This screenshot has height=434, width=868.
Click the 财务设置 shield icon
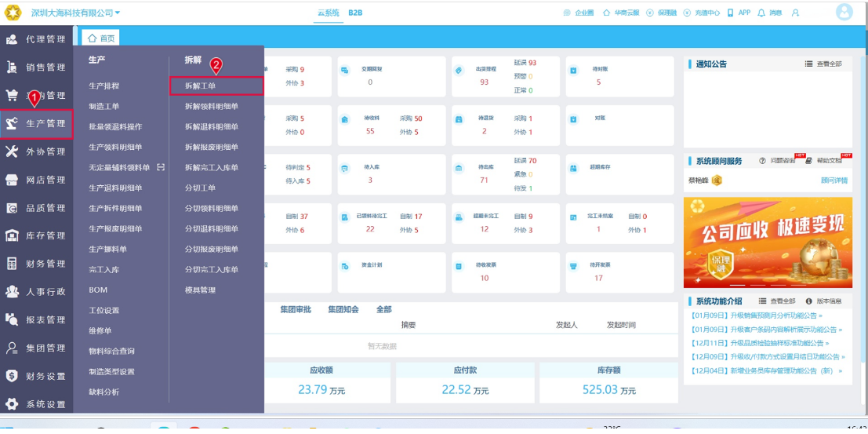(12, 376)
